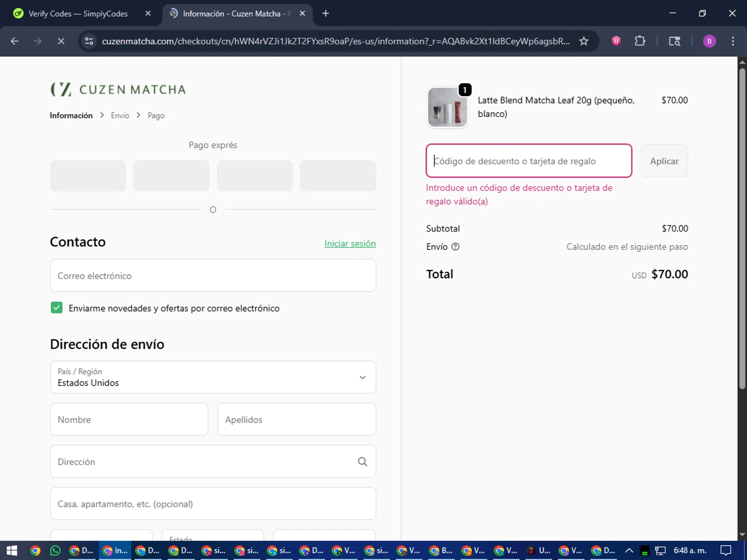
Task: Go to the Pago breadcrumb step
Action: click(x=156, y=115)
